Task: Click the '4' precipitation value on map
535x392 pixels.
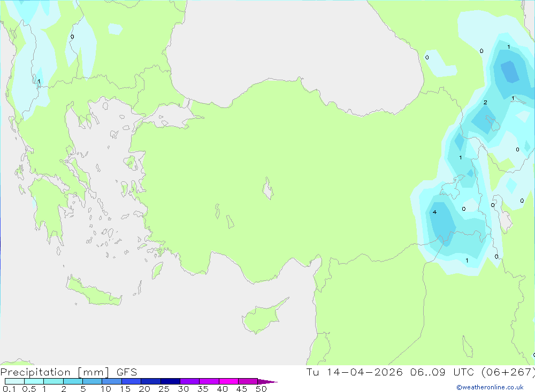Action: tap(434, 212)
